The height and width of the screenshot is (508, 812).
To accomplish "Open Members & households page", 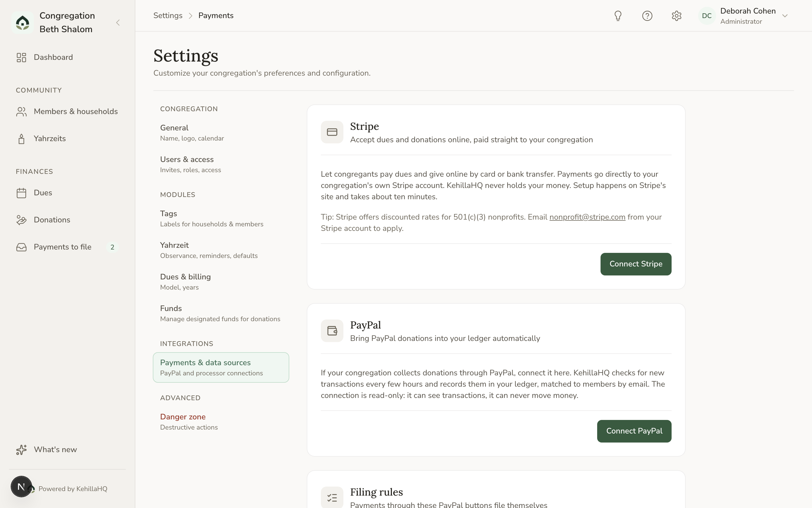I will click(67, 111).
